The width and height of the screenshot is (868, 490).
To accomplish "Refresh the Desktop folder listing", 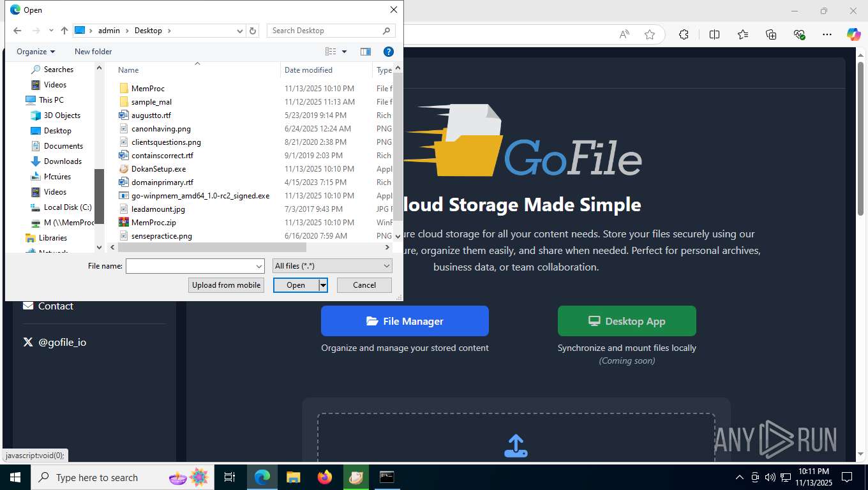I will click(253, 31).
